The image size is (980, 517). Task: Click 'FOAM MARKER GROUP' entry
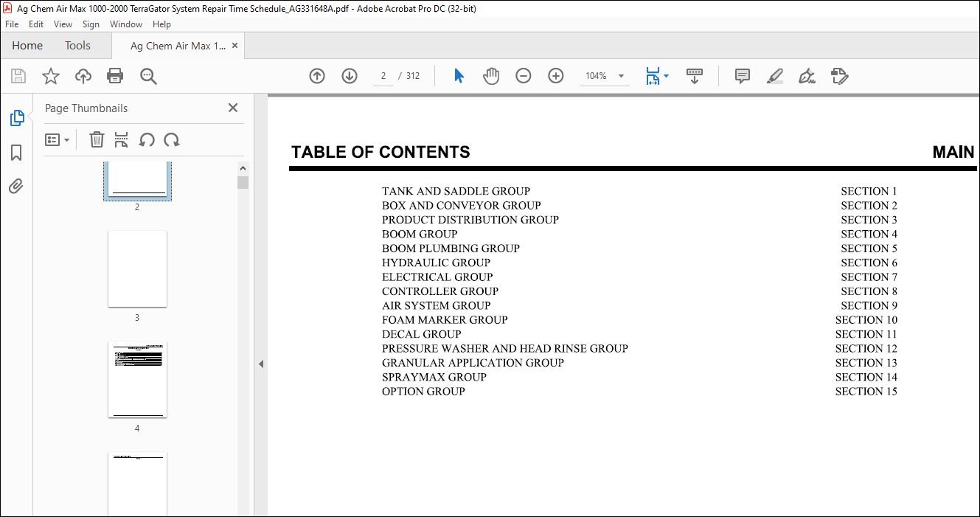pyautogui.click(x=445, y=320)
